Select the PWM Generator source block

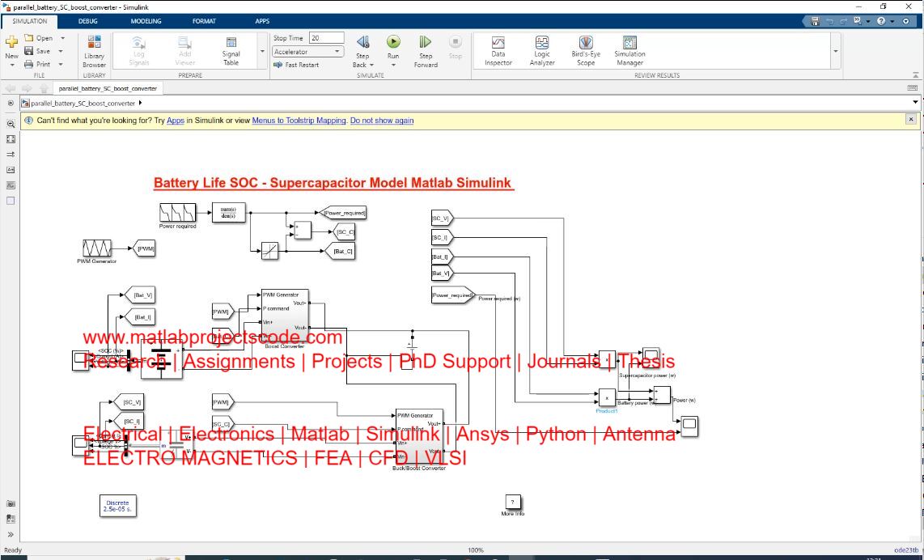coord(97,248)
